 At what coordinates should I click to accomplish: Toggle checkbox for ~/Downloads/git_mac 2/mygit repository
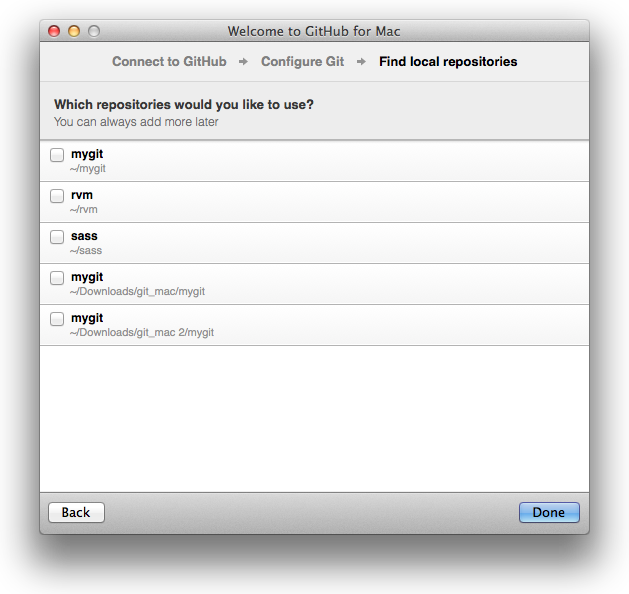[x=57, y=319]
